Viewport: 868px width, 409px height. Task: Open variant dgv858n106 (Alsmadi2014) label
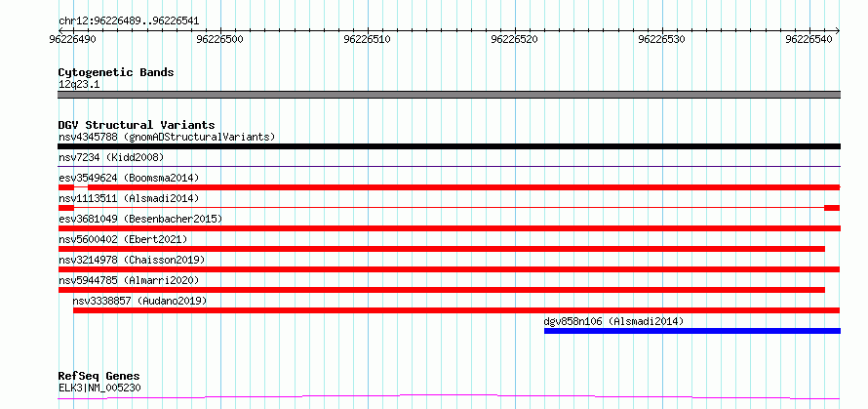[x=613, y=321]
